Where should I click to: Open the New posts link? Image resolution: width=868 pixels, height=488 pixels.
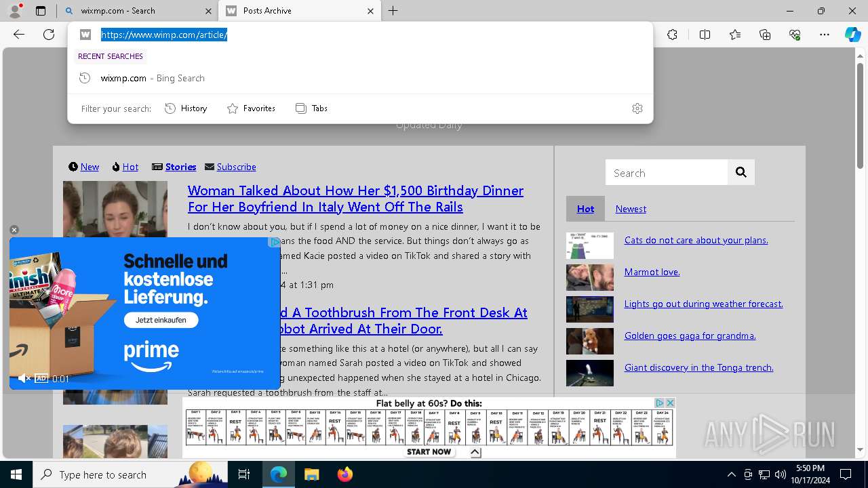(x=90, y=167)
